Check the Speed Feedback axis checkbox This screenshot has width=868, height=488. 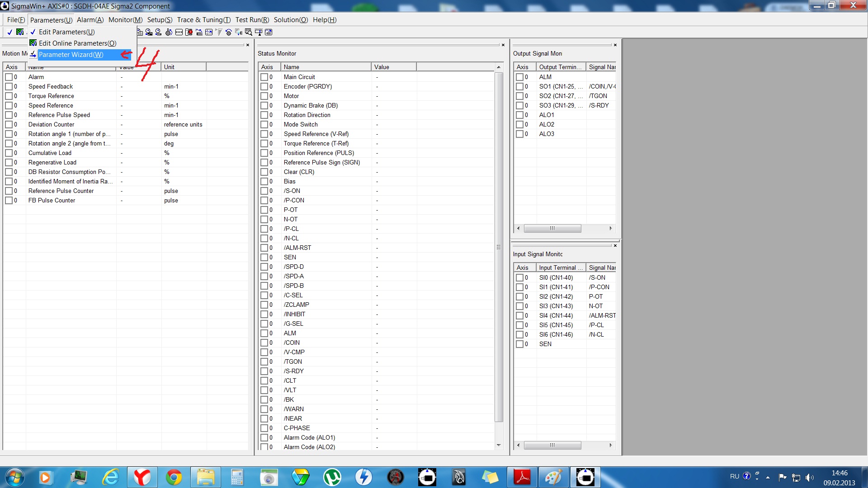(9, 87)
